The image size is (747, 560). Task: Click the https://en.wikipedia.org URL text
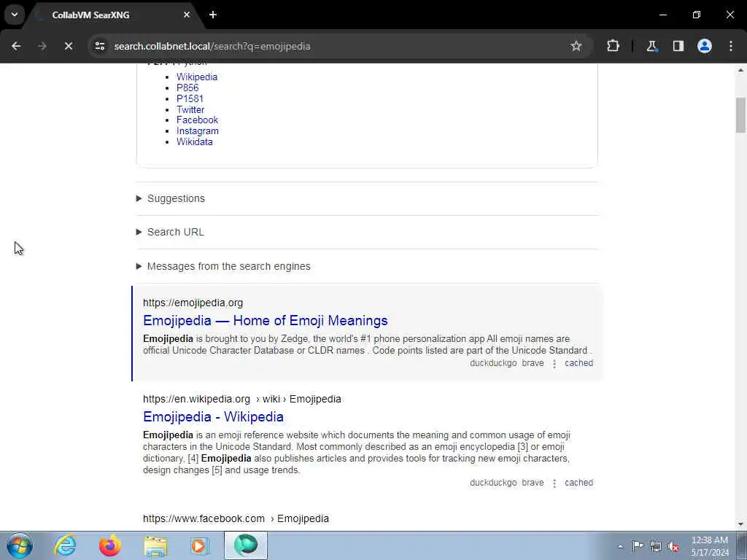tap(196, 399)
